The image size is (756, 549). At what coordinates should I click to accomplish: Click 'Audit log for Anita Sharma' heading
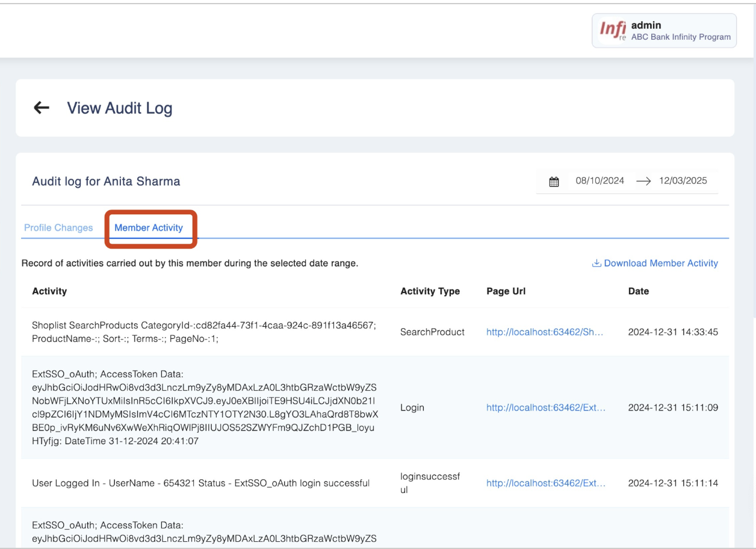[106, 181]
